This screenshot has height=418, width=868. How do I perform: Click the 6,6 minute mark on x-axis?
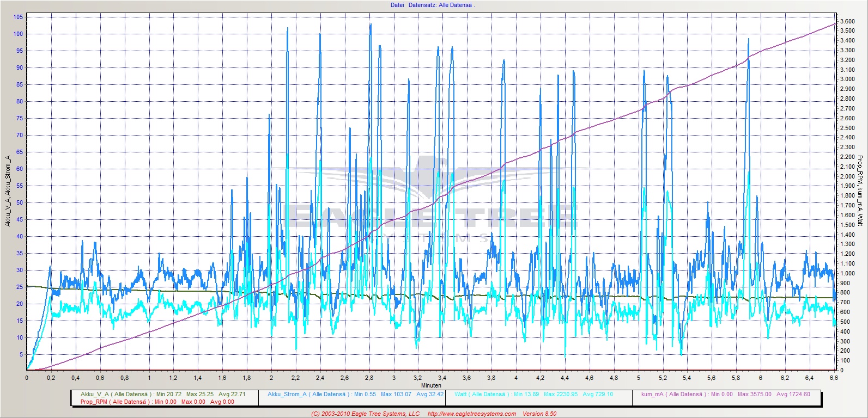[833, 378]
